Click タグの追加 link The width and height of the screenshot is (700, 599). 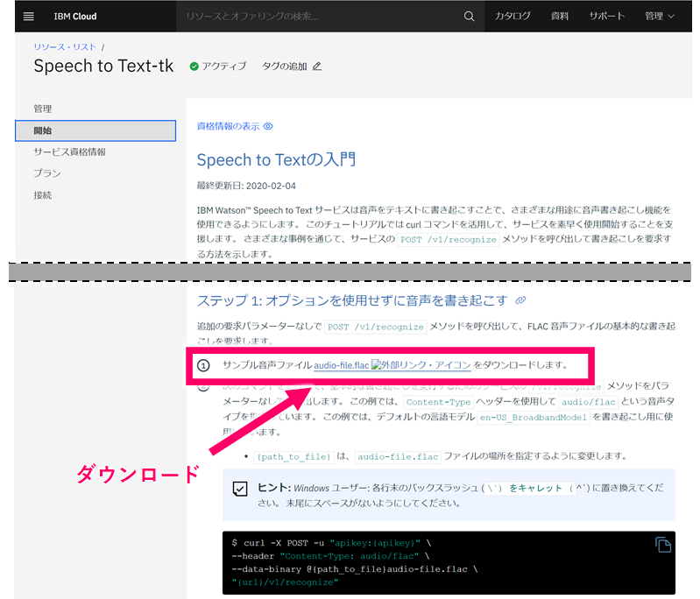285,67
